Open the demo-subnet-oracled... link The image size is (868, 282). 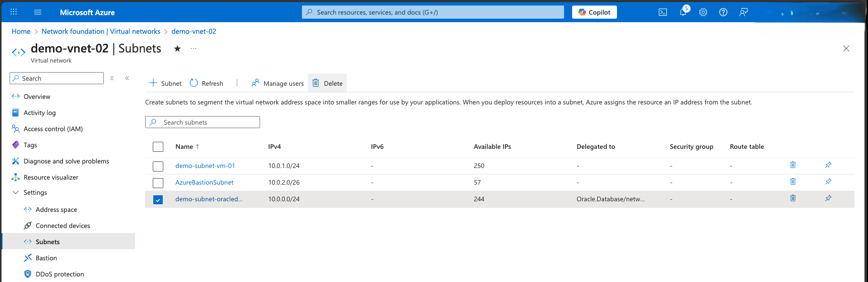pos(209,199)
